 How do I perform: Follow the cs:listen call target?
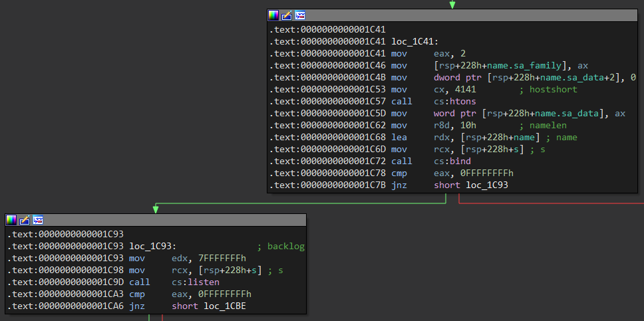[196, 282]
